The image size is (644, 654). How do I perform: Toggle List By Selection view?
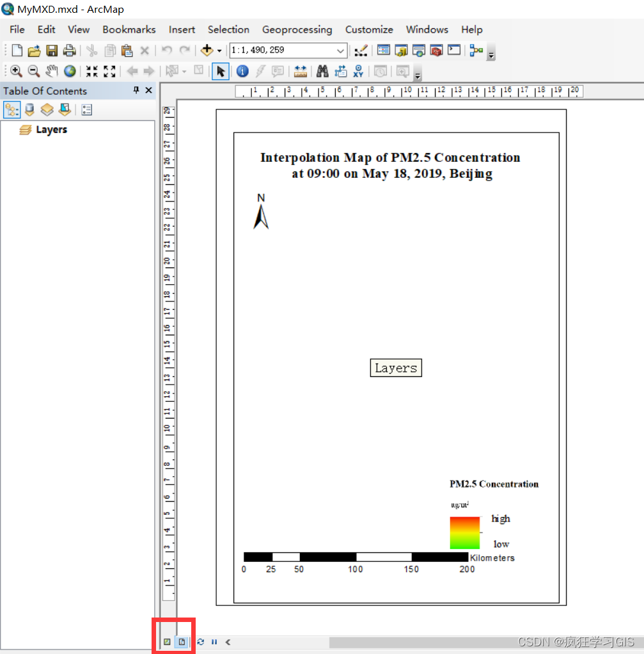pyautogui.click(x=65, y=109)
